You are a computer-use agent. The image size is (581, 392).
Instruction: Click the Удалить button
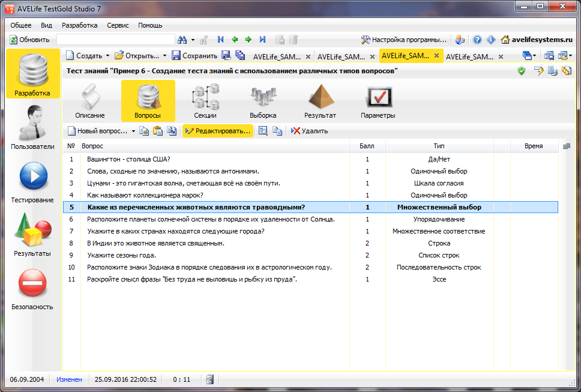309,131
